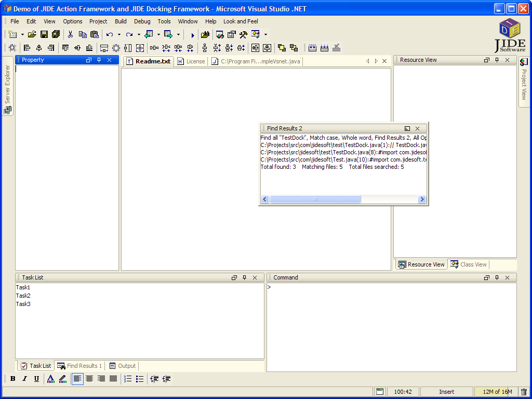Open the Navigate Backward dropdown arrow
This screenshot has width=532, height=399.
(158, 35)
